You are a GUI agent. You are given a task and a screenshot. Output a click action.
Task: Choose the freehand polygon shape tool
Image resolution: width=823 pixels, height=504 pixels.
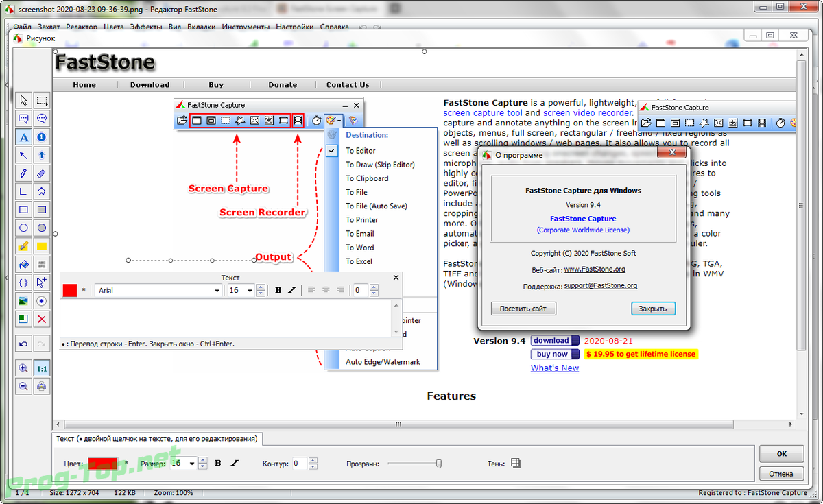[42, 191]
